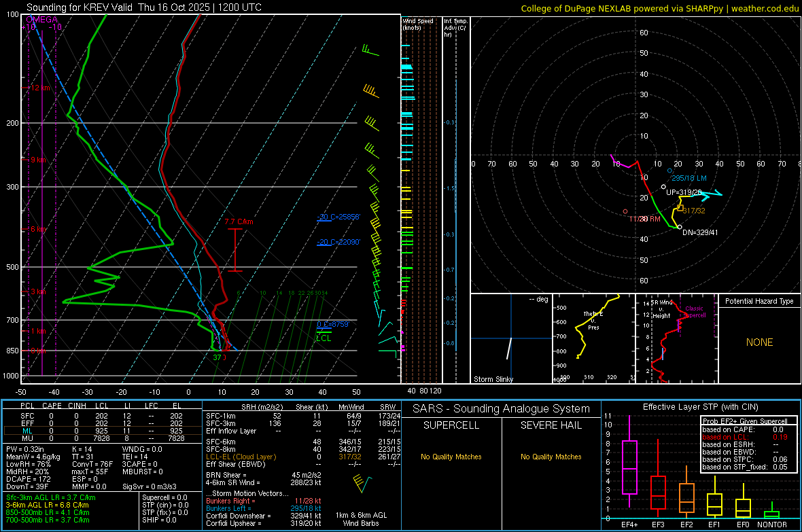Viewport: 802px width, 532px height.
Task: Click the 'MeanW = 4.6g/kg' value
Action: (33, 457)
